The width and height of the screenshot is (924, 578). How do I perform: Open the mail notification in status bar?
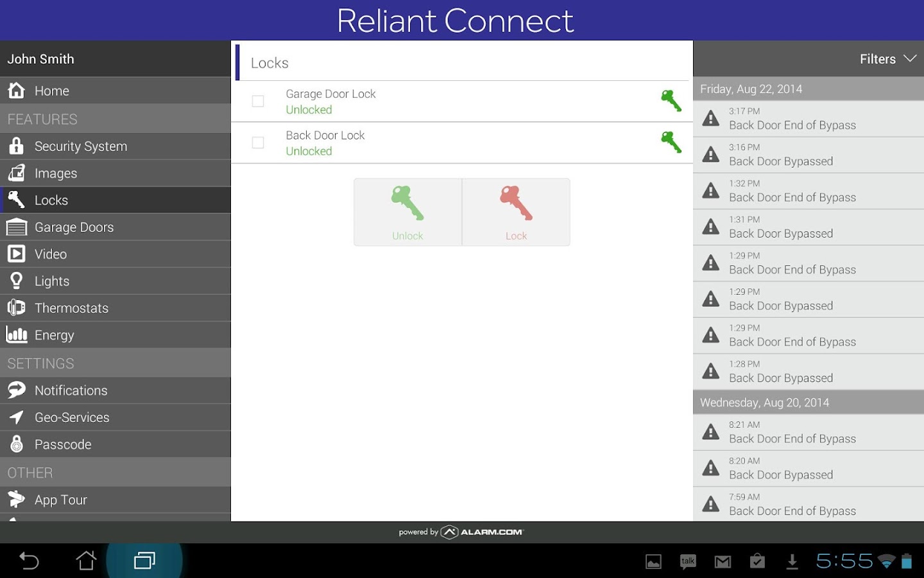(x=723, y=562)
